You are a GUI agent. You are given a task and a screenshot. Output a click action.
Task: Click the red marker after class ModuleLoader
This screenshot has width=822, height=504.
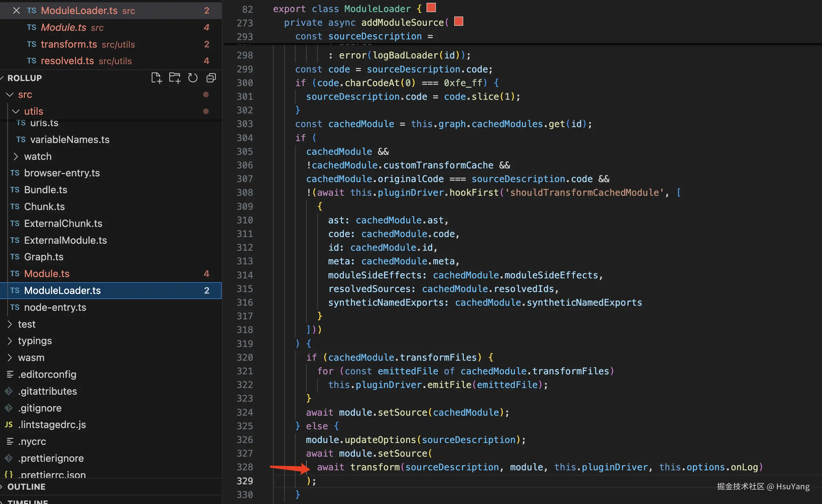click(431, 7)
